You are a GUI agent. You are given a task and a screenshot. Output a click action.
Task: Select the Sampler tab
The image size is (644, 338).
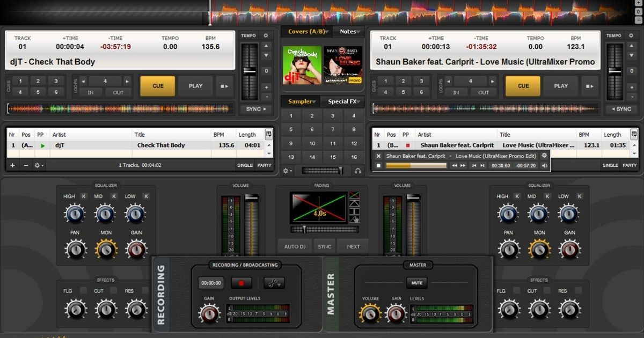pyautogui.click(x=301, y=101)
